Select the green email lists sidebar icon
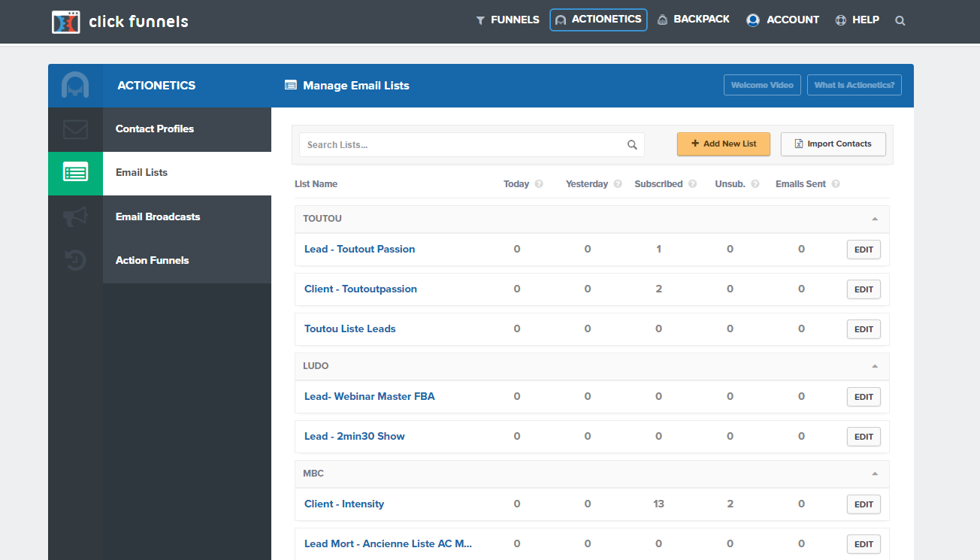This screenshot has width=980, height=560. coord(75,173)
